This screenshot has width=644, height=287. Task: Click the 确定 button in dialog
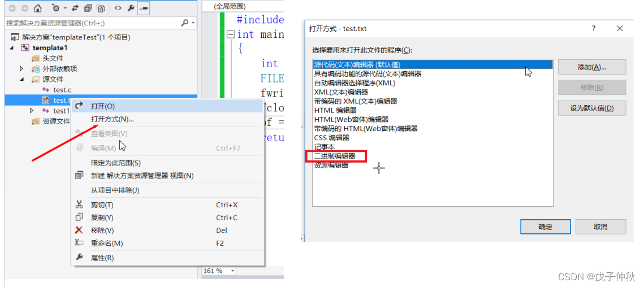[546, 227]
